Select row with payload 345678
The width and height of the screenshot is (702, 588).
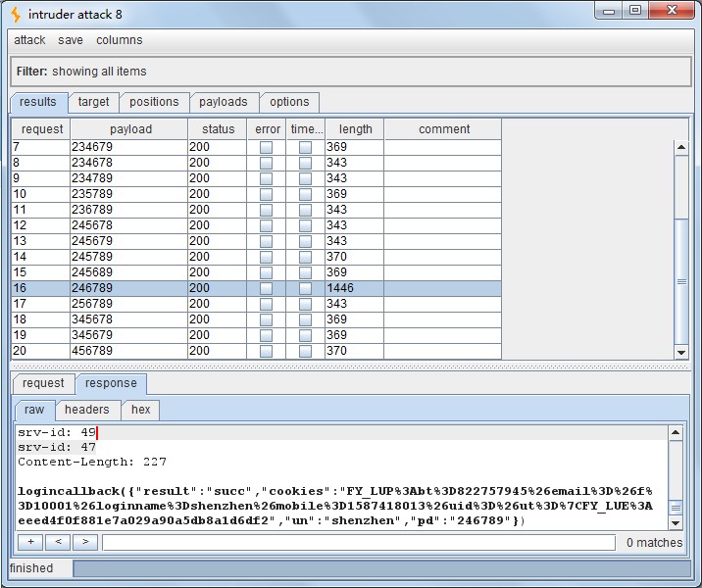pos(256,319)
